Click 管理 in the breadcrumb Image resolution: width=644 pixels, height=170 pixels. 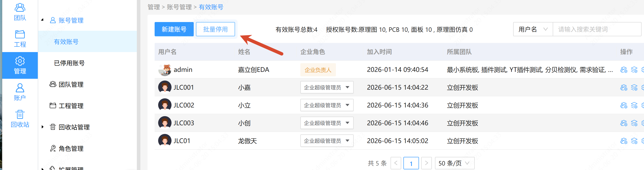click(x=154, y=7)
